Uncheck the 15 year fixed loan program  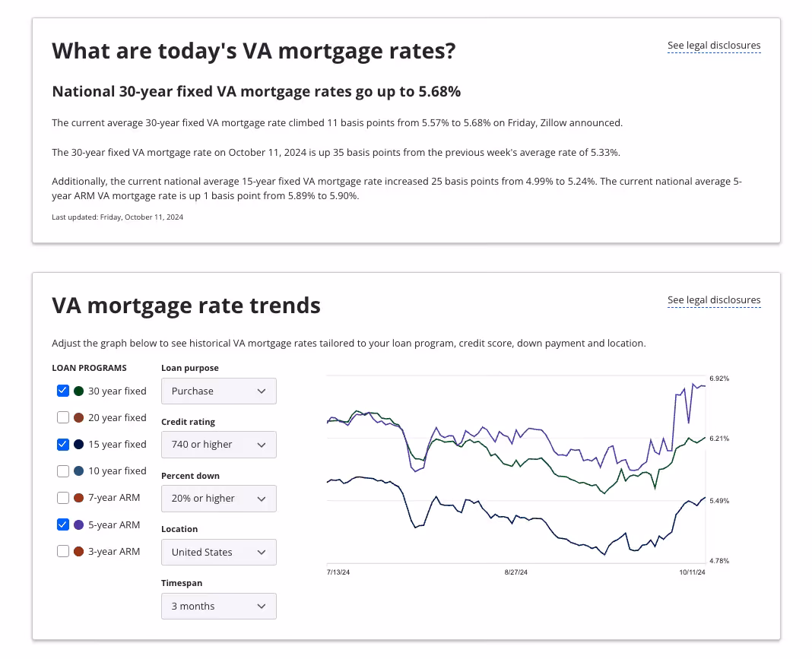click(x=63, y=445)
